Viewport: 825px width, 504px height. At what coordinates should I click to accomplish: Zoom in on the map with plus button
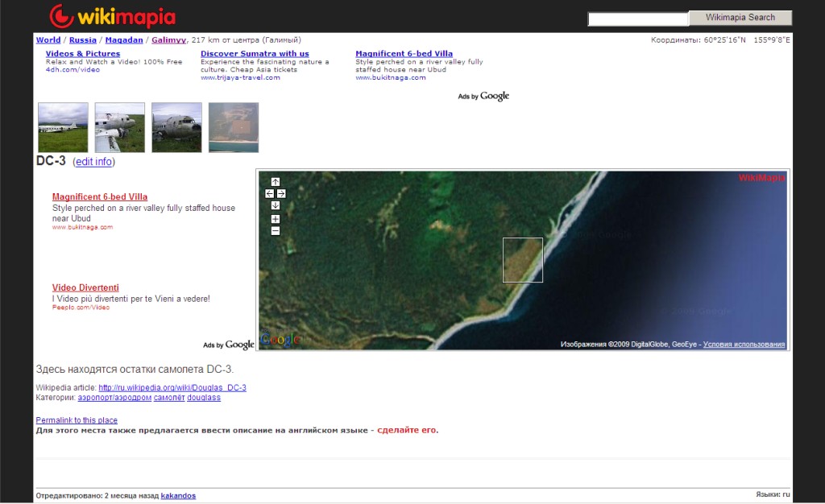coord(276,219)
